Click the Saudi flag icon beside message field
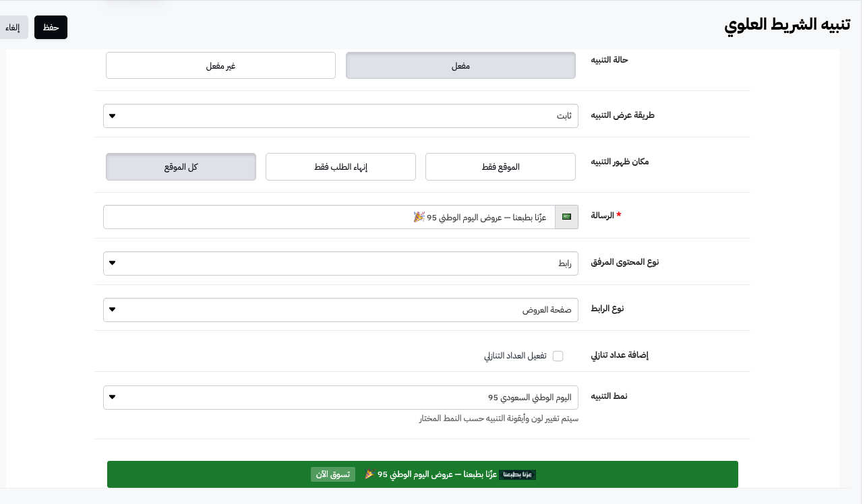This screenshot has width=865, height=504. 566,217
